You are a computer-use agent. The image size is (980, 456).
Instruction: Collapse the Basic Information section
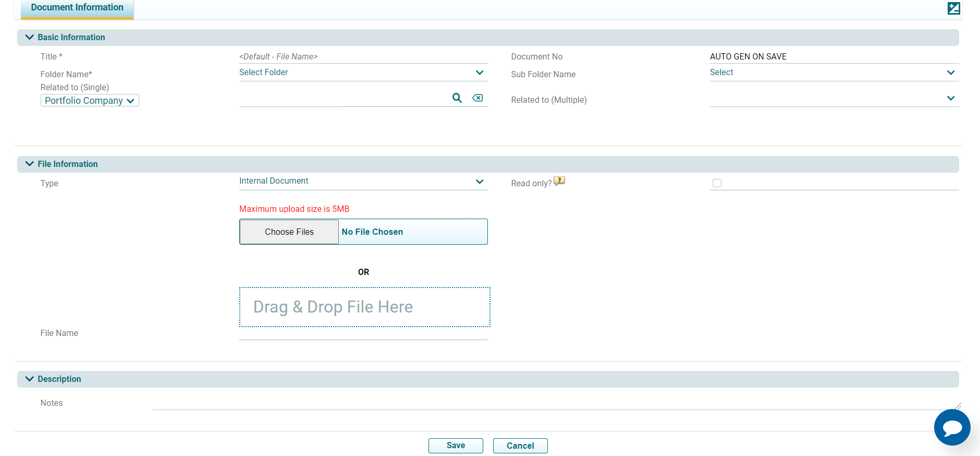pos(30,37)
